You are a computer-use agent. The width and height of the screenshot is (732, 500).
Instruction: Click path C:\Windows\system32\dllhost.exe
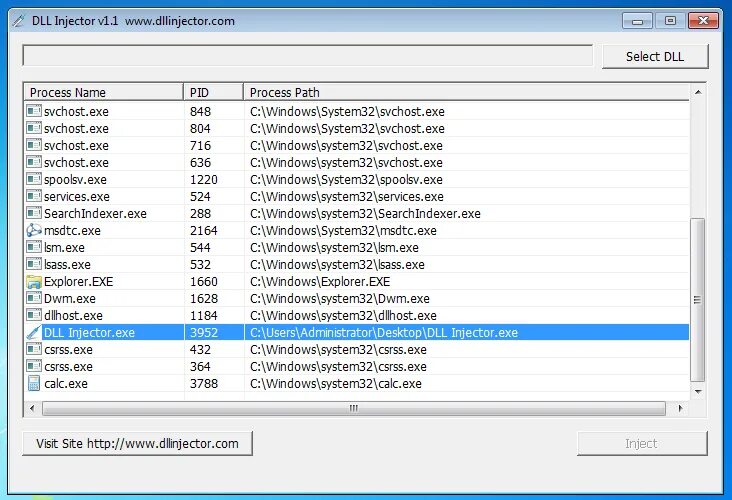(343, 316)
